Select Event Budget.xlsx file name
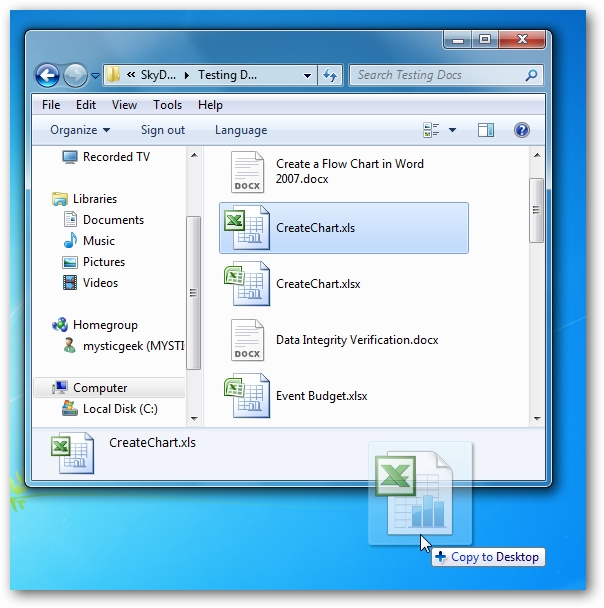 pos(321,396)
